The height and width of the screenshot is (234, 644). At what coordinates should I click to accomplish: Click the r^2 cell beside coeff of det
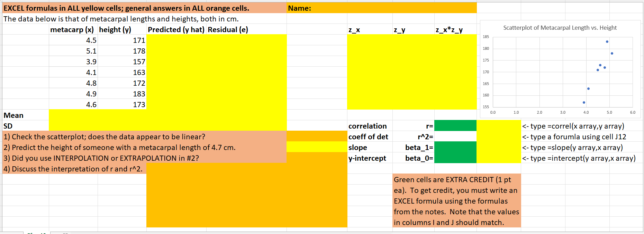click(455, 136)
